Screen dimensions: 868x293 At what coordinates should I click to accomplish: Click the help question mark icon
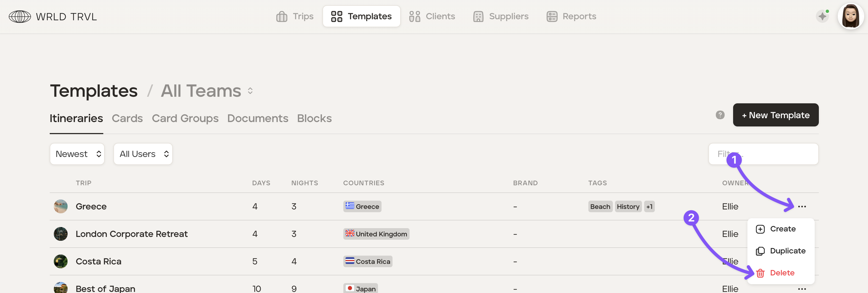click(x=720, y=115)
